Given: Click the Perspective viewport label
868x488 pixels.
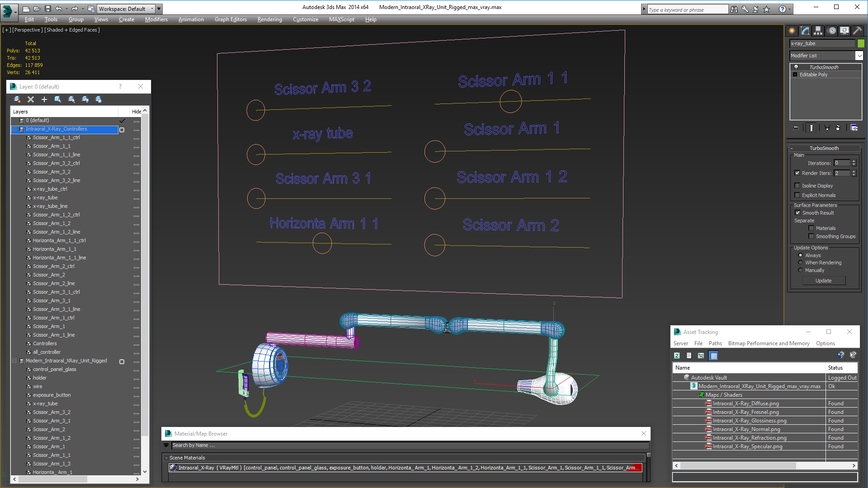Looking at the screenshot, I should coord(28,30).
